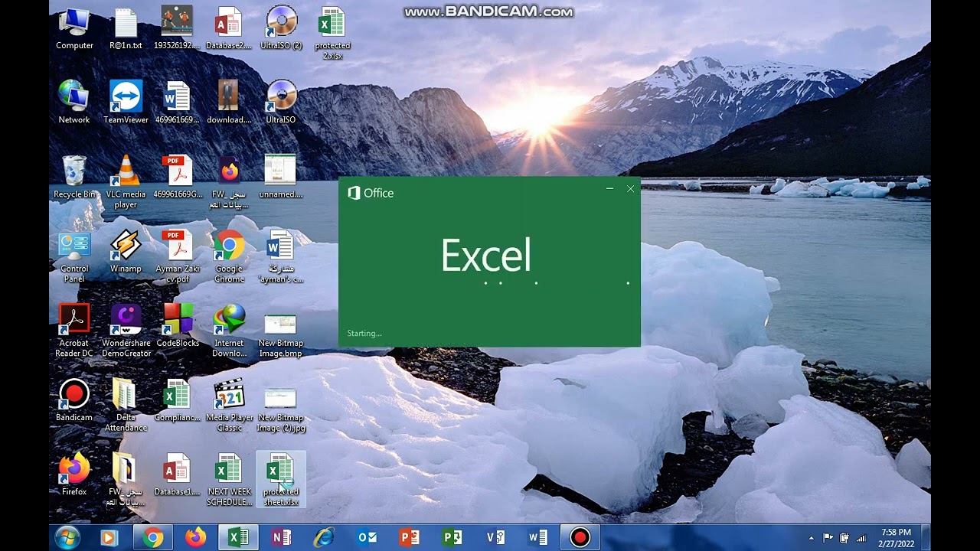Image resolution: width=980 pixels, height=551 pixels.
Task: Open the Action Center flag icon
Action: click(828, 538)
